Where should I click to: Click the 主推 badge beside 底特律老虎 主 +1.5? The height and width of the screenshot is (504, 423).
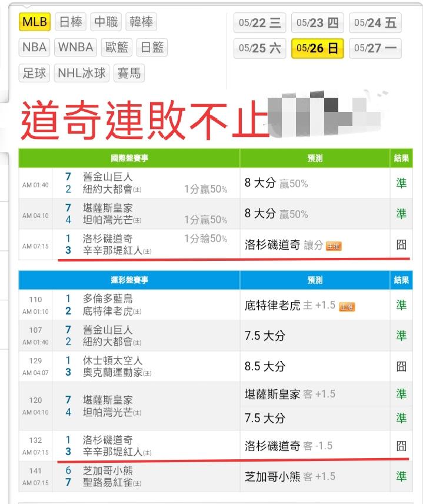tap(347, 307)
